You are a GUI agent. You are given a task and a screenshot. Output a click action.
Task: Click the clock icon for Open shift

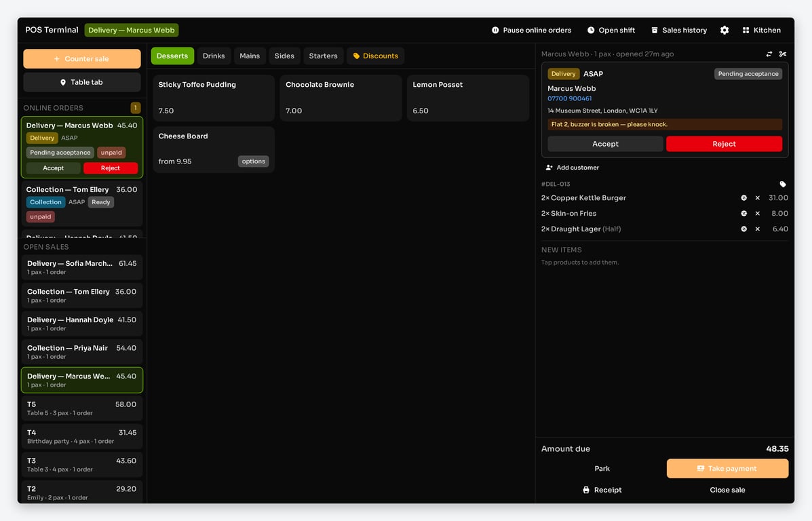point(591,30)
